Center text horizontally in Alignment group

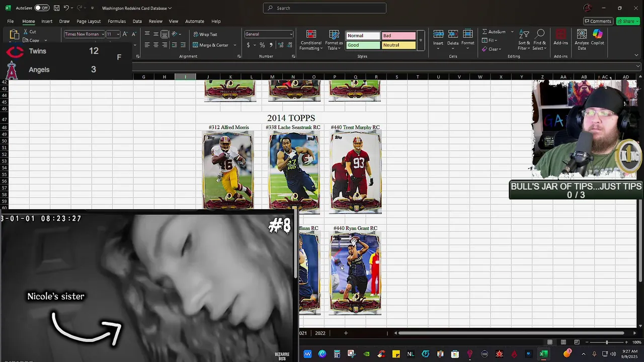(x=156, y=45)
